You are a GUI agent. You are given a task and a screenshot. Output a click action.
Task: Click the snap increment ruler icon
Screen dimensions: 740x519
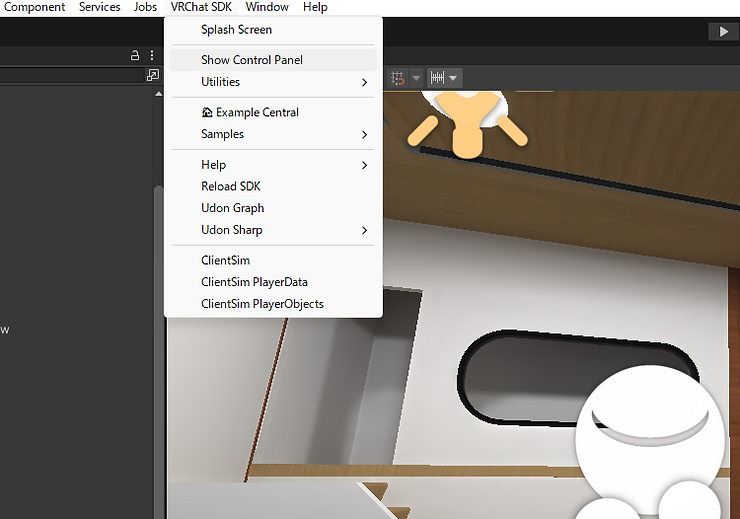pos(437,77)
